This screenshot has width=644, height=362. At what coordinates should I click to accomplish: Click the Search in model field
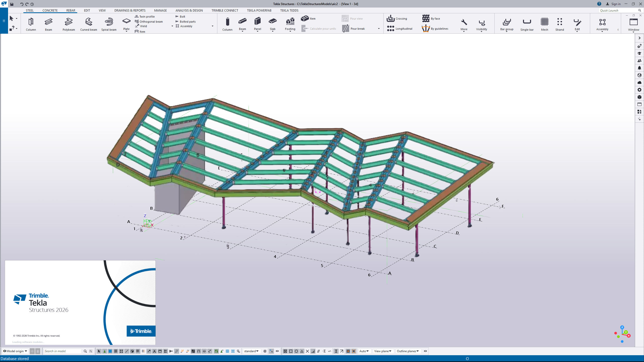[x=63, y=351]
